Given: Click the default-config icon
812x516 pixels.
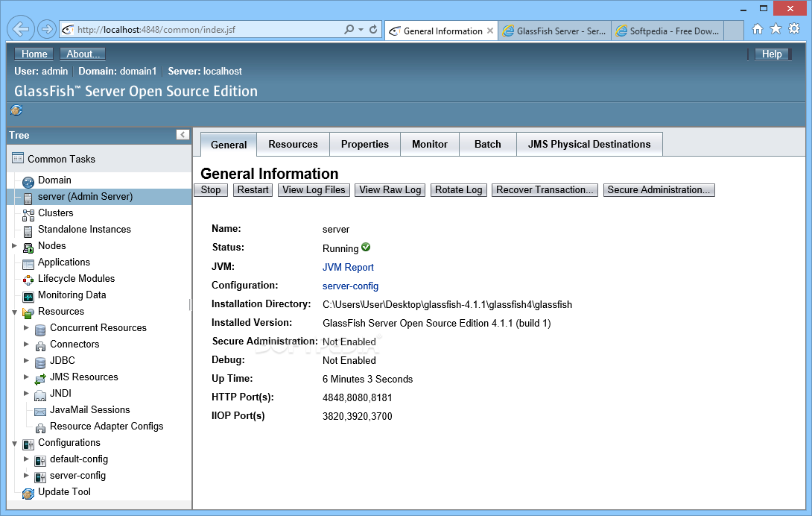Looking at the screenshot, I should coord(40,461).
